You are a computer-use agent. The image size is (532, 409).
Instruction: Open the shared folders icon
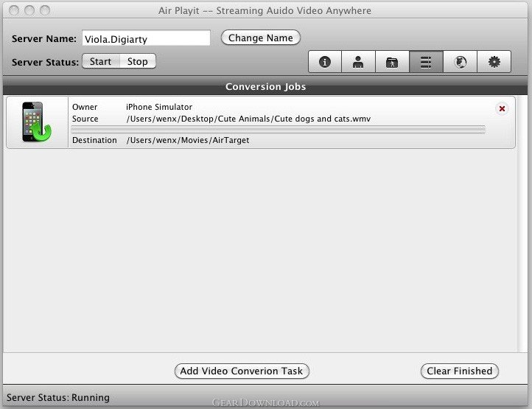point(392,62)
